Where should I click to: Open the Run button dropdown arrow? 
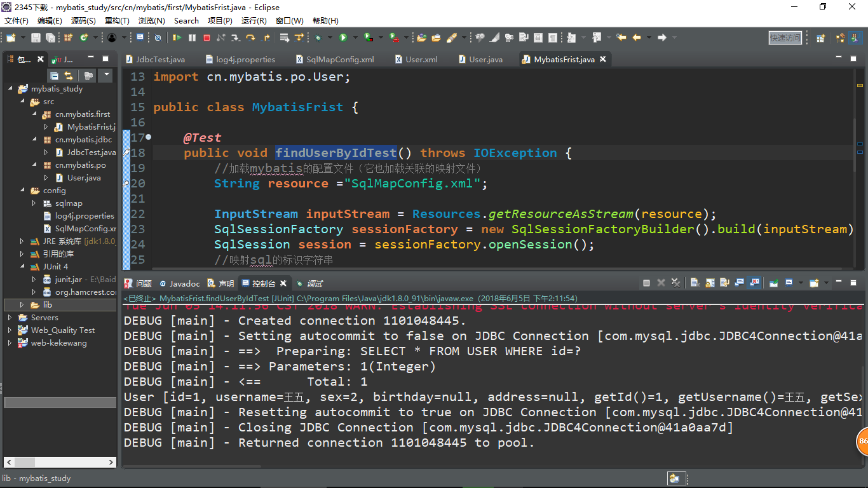coord(355,37)
